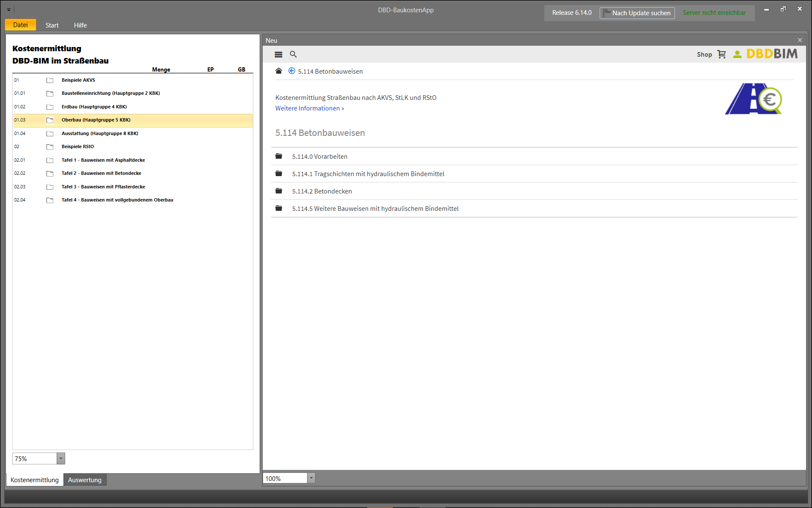The image size is (812, 508).
Task: Click folder icon of Tafel 4 row
Action: [x=50, y=200]
